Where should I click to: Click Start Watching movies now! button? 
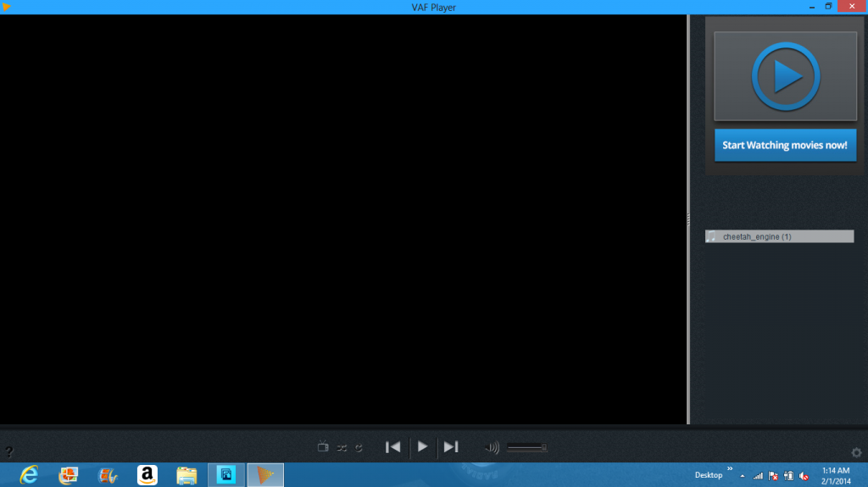click(x=785, y=145)
